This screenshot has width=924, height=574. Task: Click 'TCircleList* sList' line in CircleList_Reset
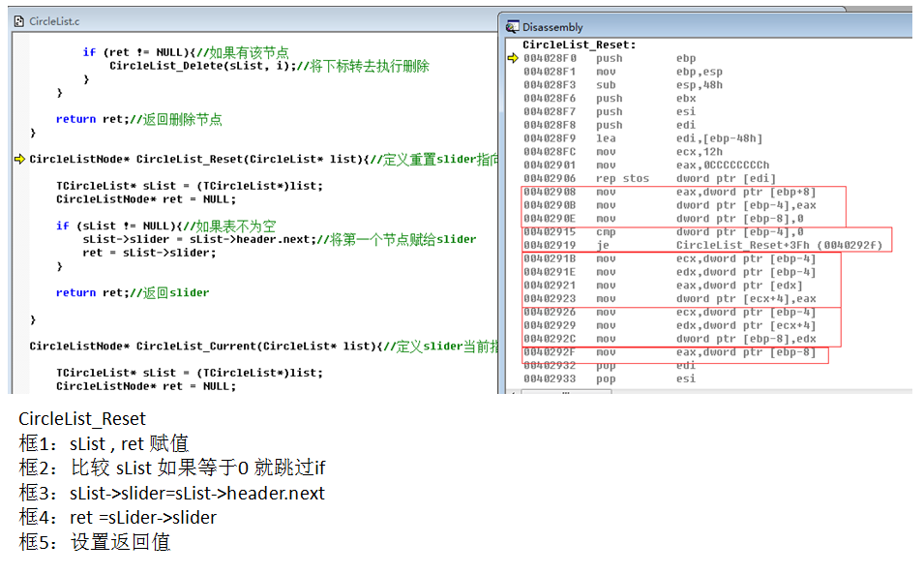tap(190, 186)
